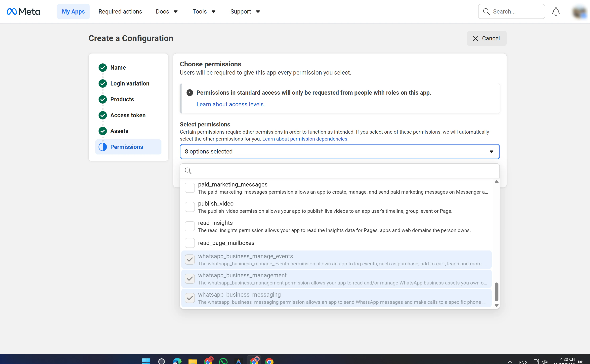Click the magnifier icon in the top search box

486,12
